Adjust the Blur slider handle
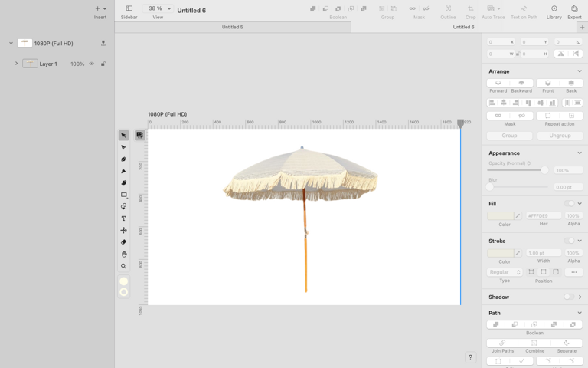Screen dimensions: 588x368 490,186
